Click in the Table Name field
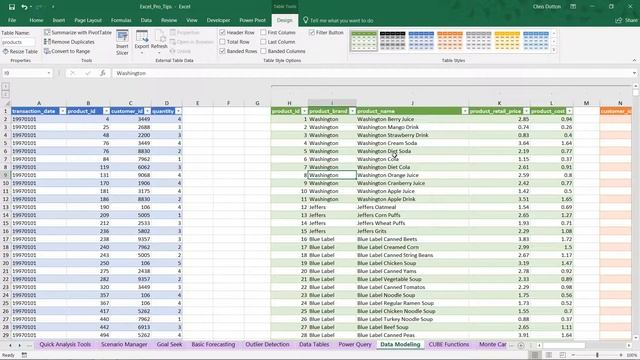 pyautogui.click(x=18, y=42)
